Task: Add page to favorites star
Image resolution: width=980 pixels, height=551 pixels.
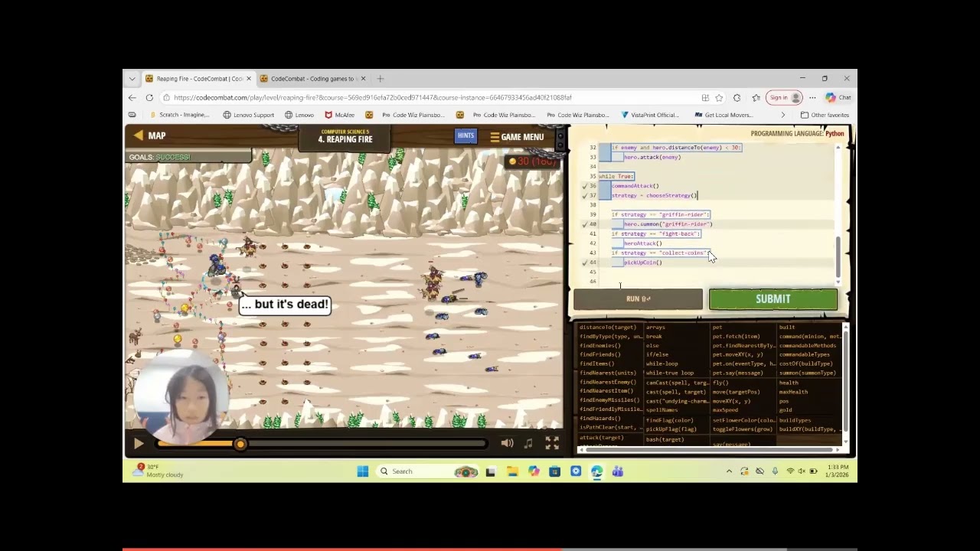Action: coord(719,98)
